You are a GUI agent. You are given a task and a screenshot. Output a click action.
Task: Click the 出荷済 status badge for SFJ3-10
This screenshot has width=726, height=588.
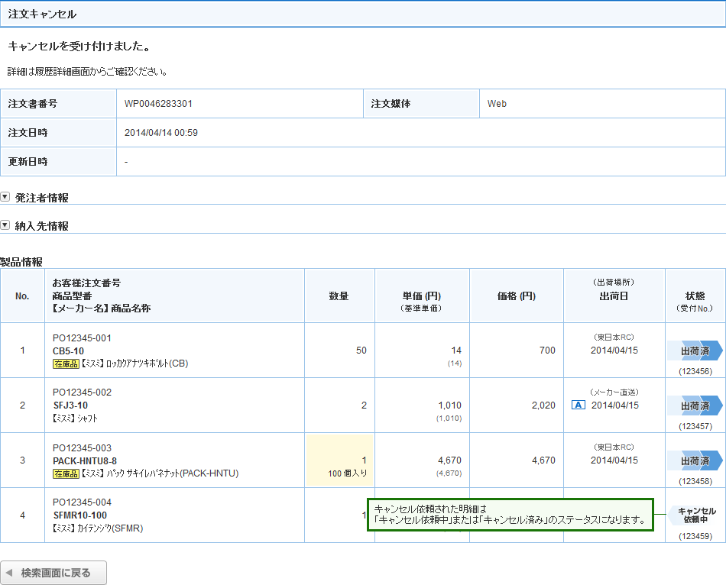pyautogui.click(x=694, y=405)
